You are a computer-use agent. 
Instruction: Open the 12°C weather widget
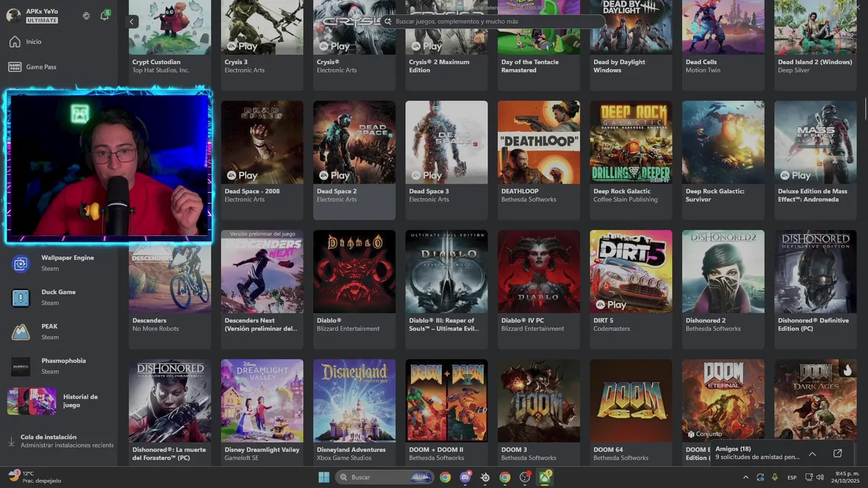click(34, 477)
